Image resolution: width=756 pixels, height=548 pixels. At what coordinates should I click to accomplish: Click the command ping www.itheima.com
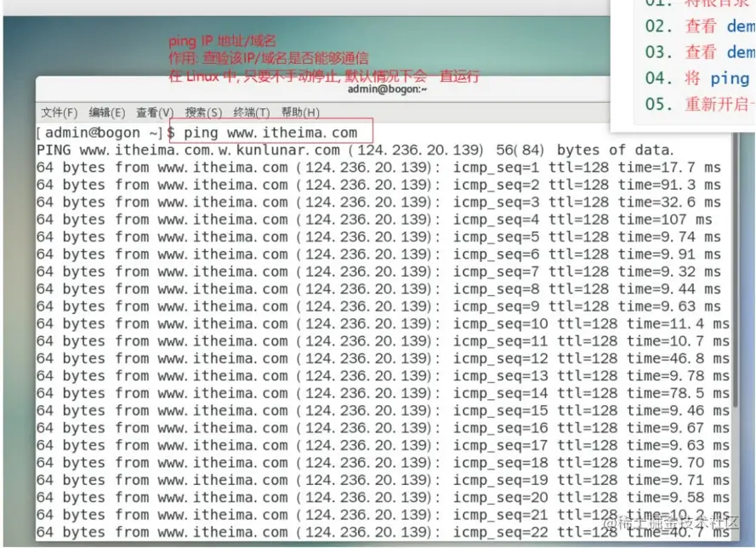(270, 133)
